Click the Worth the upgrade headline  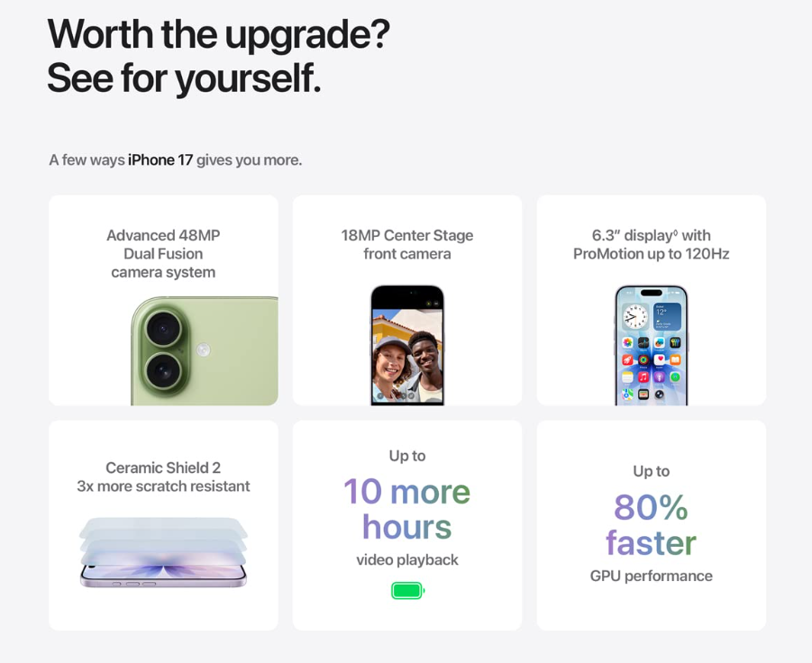point(219,34)
